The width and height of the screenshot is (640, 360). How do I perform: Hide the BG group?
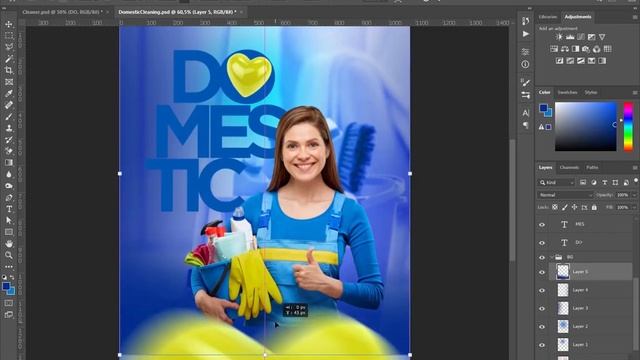click(542, 258)
